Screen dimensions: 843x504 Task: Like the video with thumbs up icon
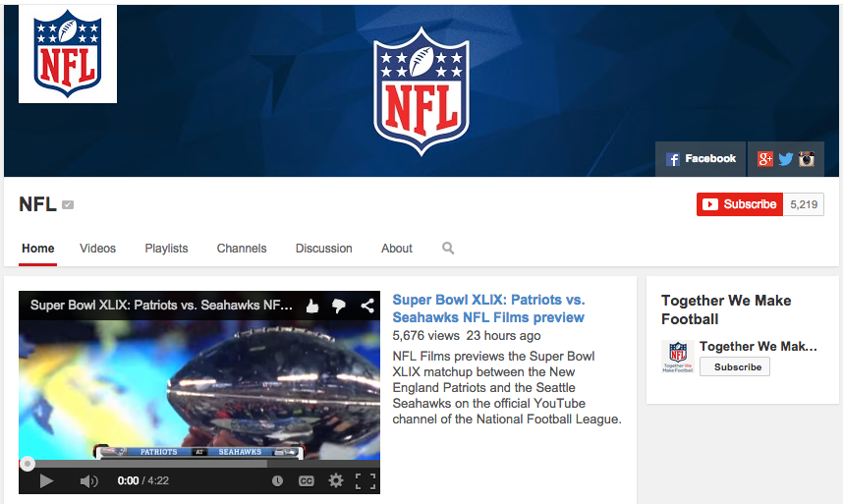pos(312,307)
